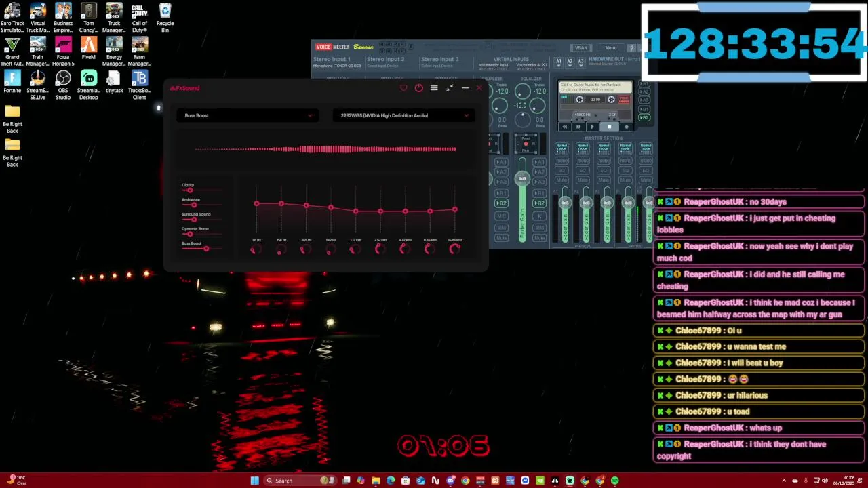Open Microsoft Edge from the taskbar

[391, 481]
